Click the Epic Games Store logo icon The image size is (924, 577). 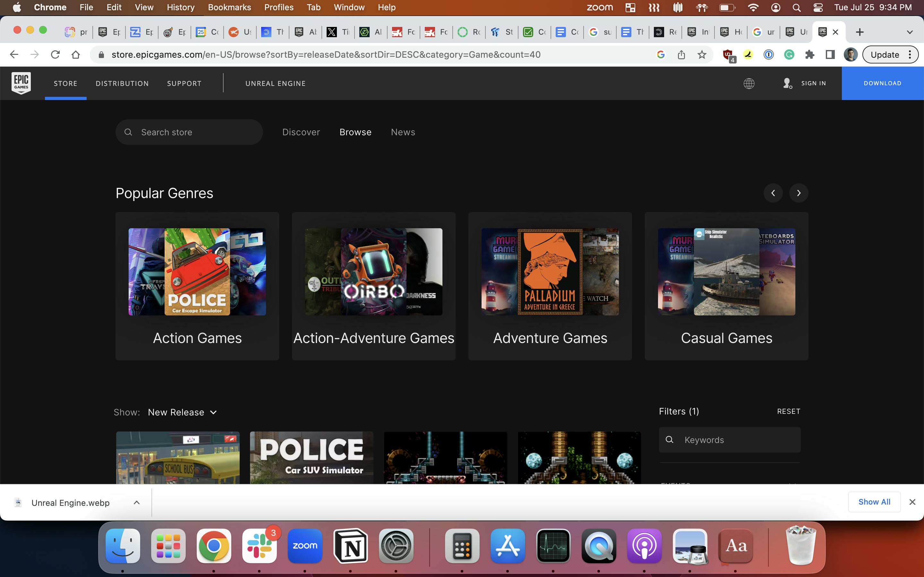pos(21,83)
